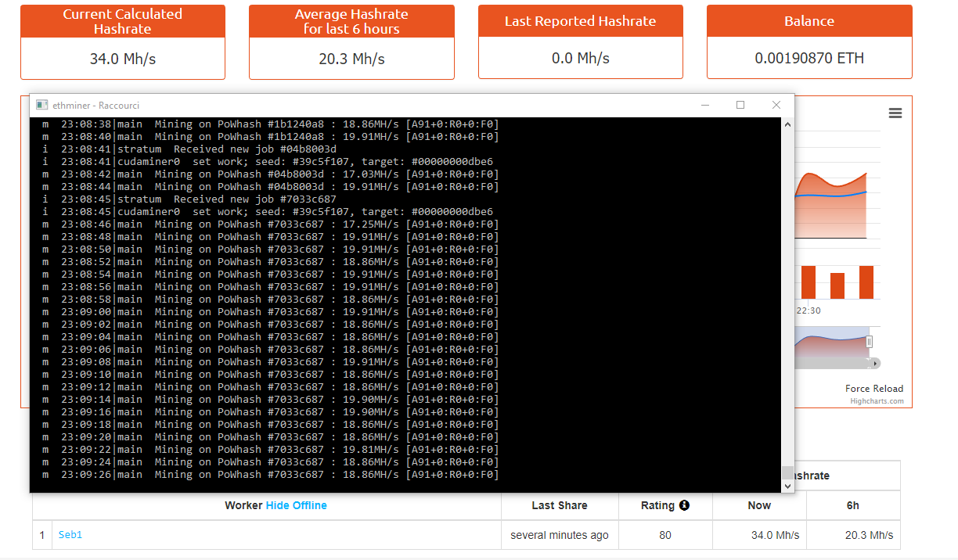Click the chart navigator range handle

(869, 342)
